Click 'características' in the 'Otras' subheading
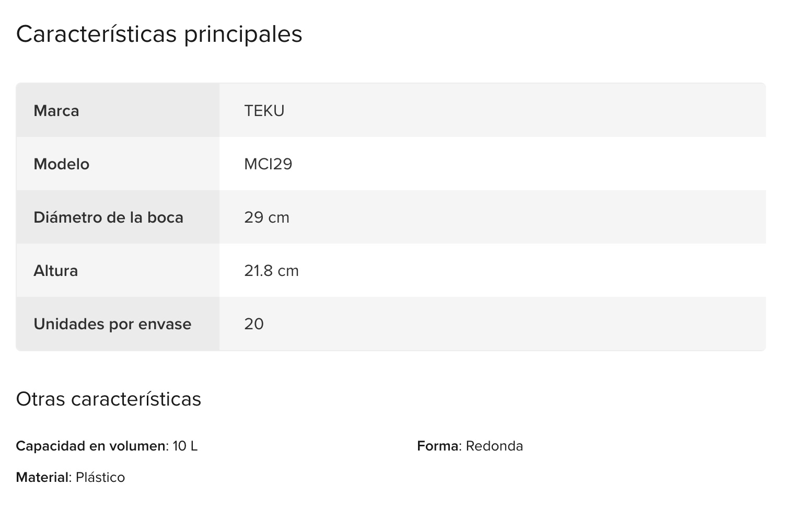 pos(136,399)
